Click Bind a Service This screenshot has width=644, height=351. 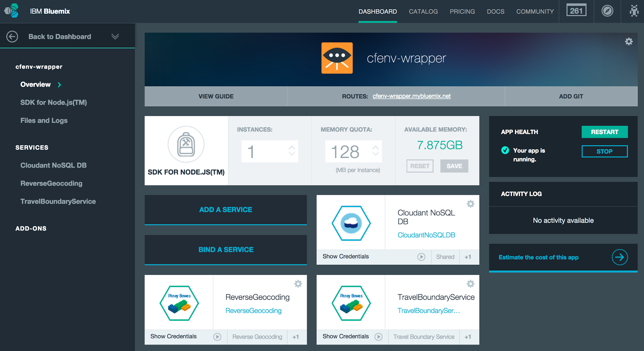pyautogui.click(x=225, y=250)
